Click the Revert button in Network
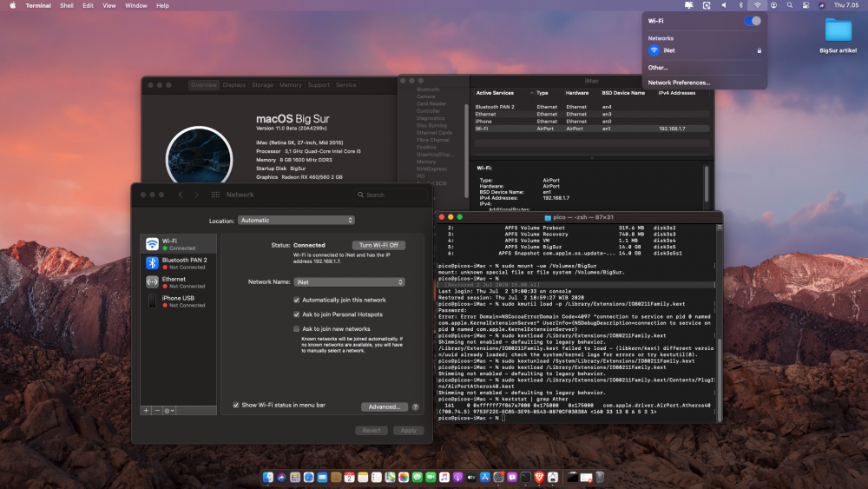This screenshot has height=489, width=868. pyautogui.click(x=372, y=430)
